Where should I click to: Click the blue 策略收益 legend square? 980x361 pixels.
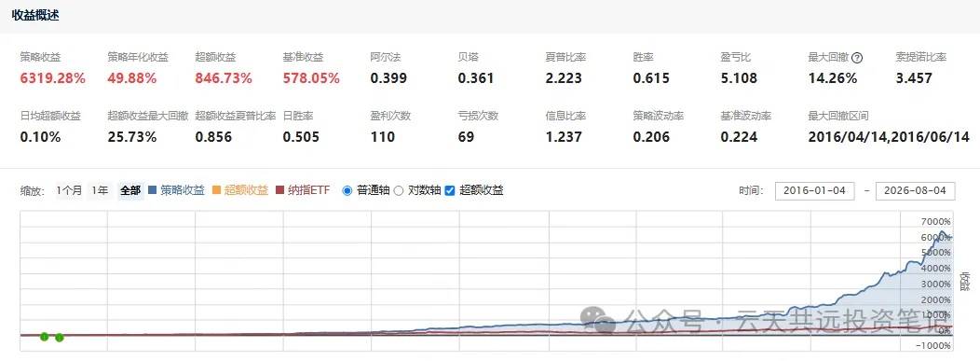pos(153,190)
